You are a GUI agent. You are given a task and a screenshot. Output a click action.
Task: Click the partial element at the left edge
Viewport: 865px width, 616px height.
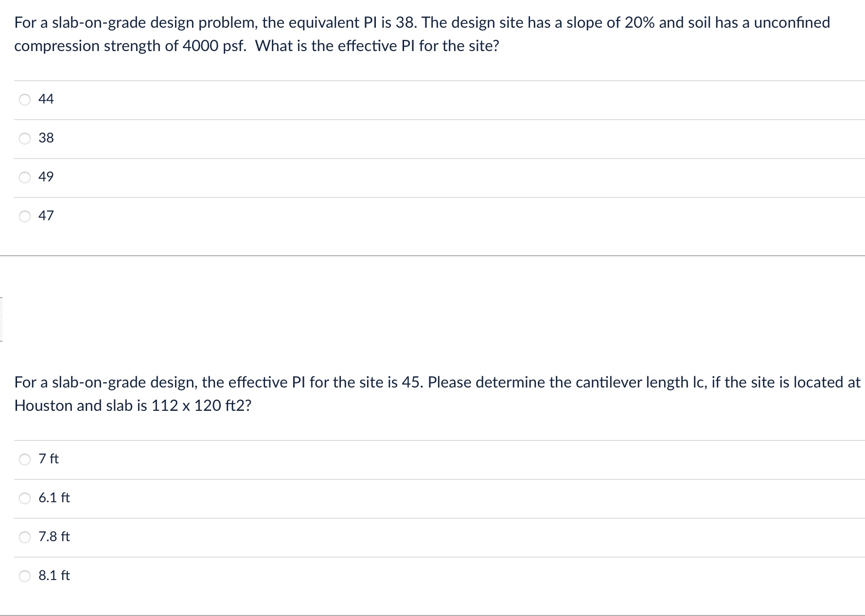pyautogui.click(x=1, y=318)
